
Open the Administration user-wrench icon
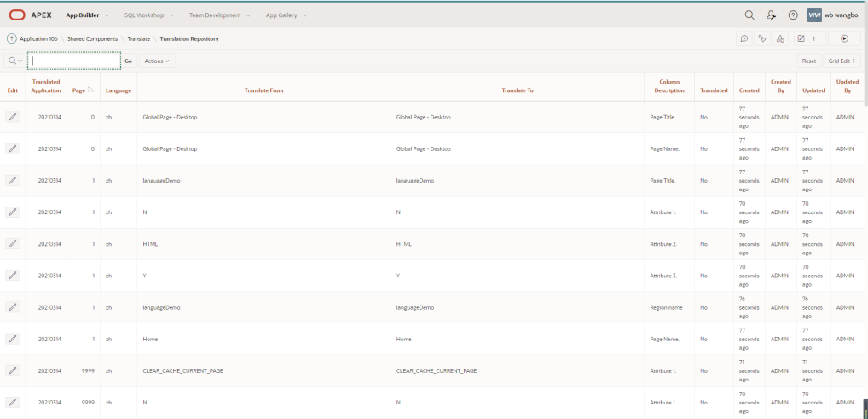(x=771, y=15)
